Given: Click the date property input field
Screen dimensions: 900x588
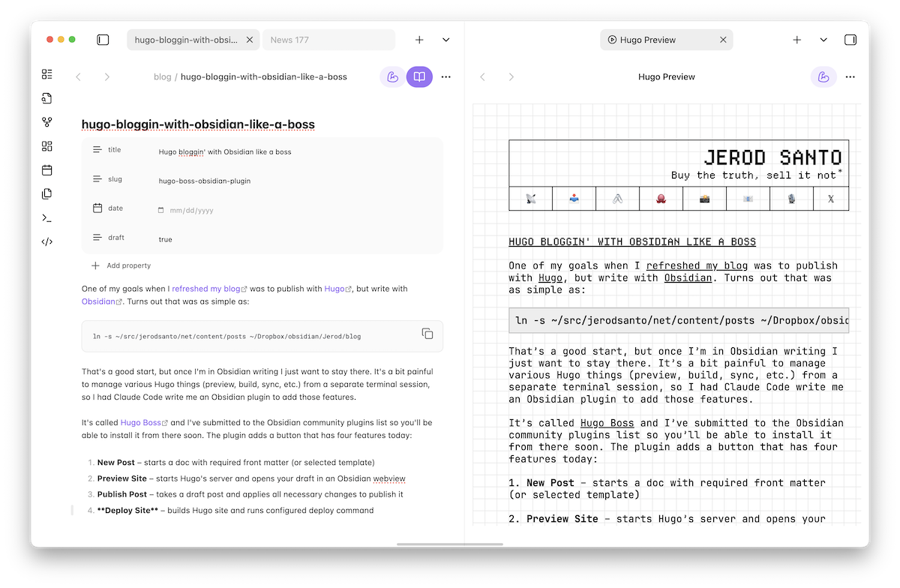Looking at the screenshot, I should (191, 211).
